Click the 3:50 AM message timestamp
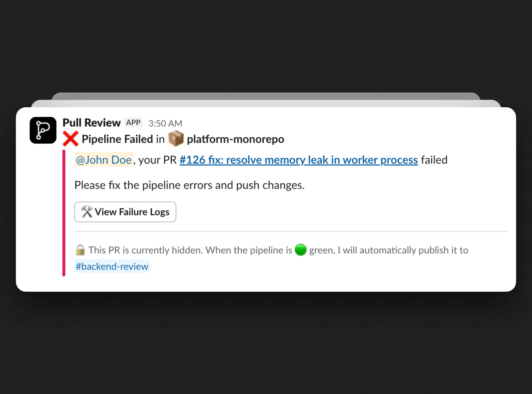Image resolution: width=532 pixels, height=394 pixels. coord(165,123)
